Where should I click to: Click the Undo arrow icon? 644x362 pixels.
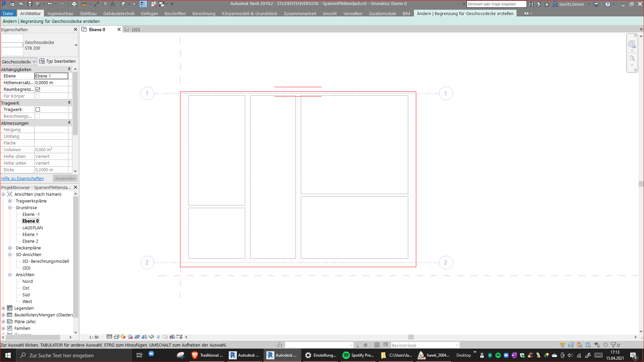point(50,4)
